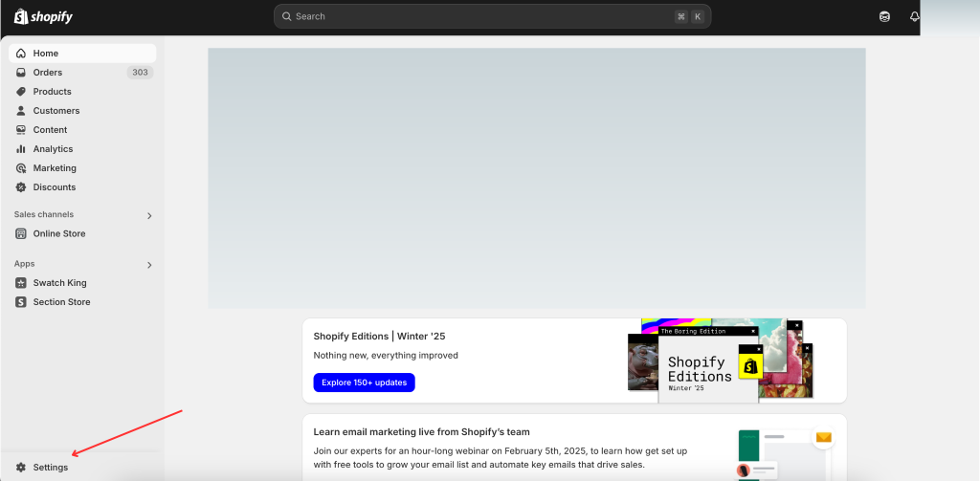Click the Products tag icon
Image resolution: width=980 pixels, height=481 pixels.
(21, 91)
